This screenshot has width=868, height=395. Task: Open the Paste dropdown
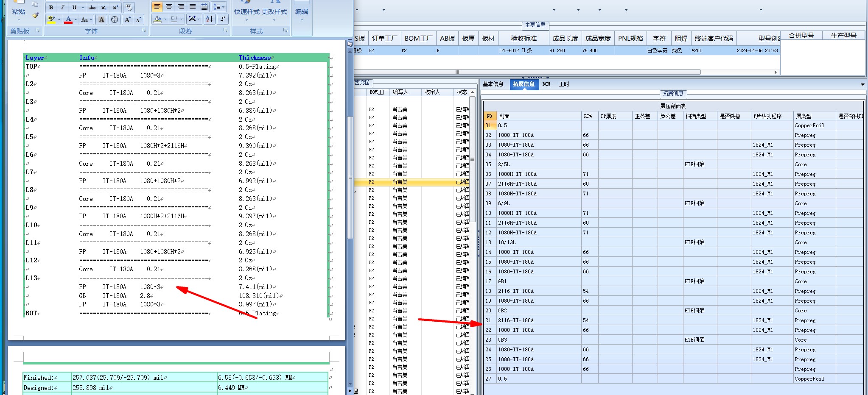pyautogui.click(x=18, y=19)
